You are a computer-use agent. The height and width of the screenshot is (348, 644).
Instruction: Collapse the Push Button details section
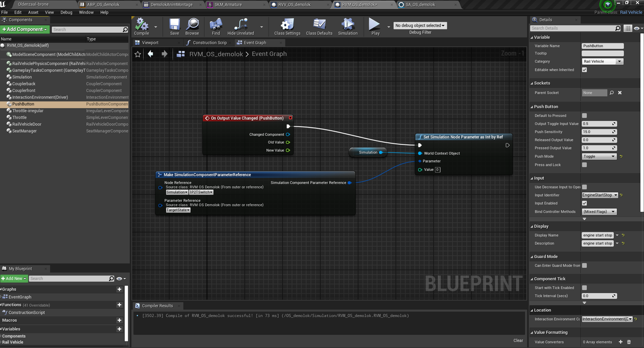tap(532, 107)
